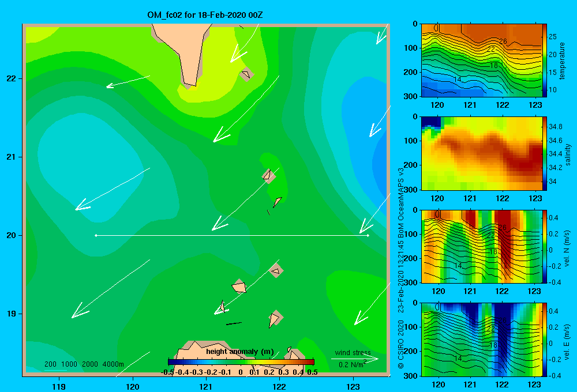
Task: Click contour label 14 in temperature panel
Action: [458, 80]
